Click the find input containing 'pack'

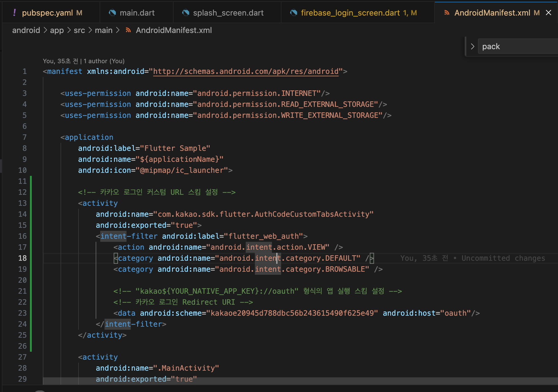(518, 46)
